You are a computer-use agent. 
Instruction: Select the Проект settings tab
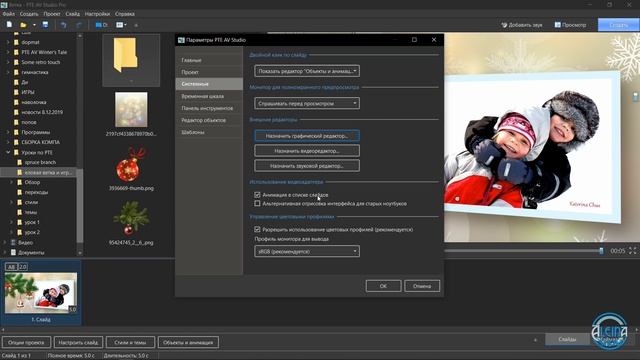pyautogui.click(x=209, y=72)
